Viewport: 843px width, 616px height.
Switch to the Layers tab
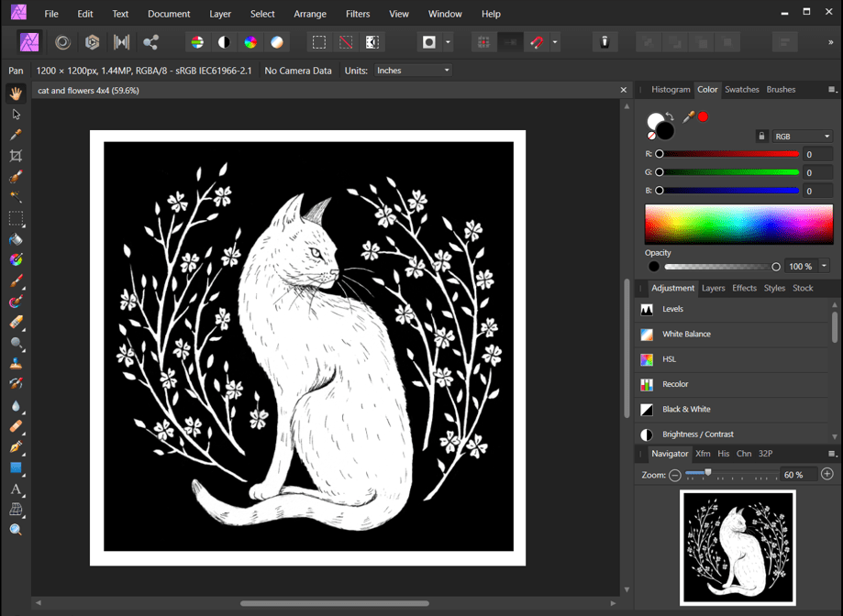pos(713,288)
